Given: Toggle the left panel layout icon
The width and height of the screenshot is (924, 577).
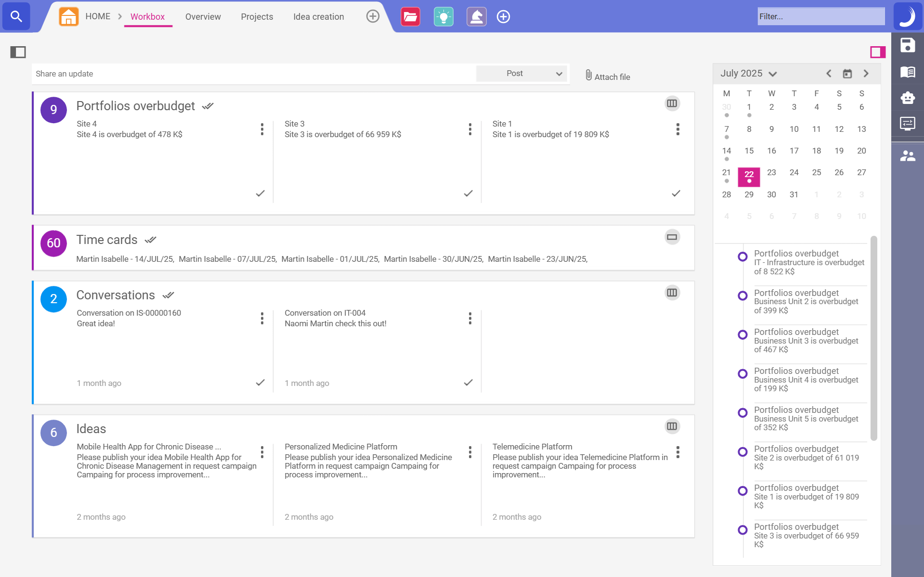Looking at the screenshot, I should pos(18,52).
